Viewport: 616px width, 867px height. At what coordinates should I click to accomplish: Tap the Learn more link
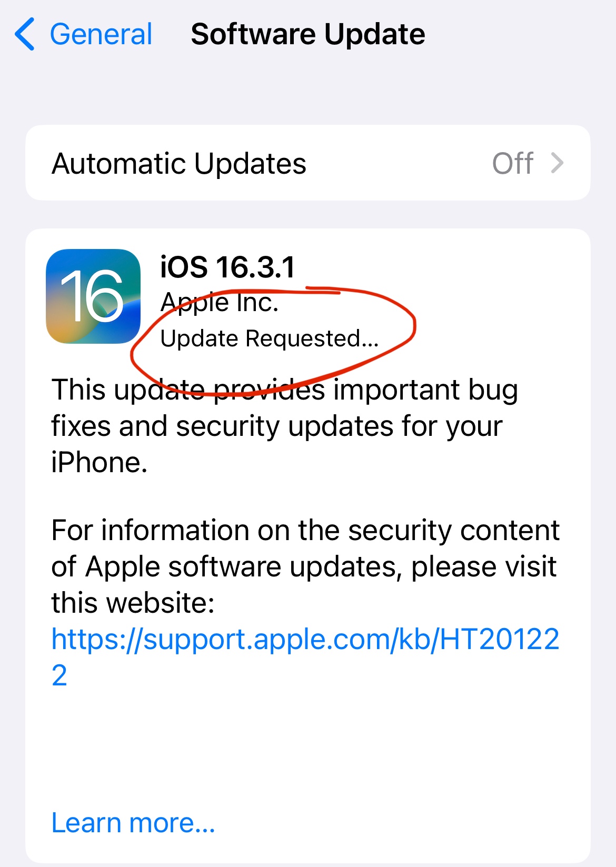133,823
